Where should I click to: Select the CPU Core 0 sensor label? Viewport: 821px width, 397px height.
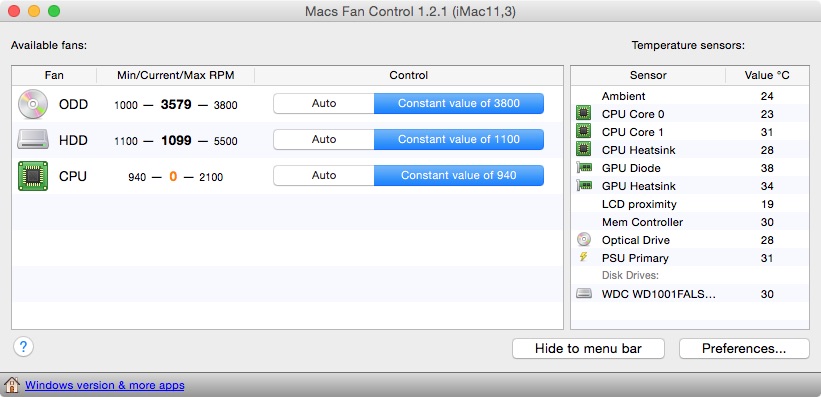pyautogui.click(x=633, y=114)
